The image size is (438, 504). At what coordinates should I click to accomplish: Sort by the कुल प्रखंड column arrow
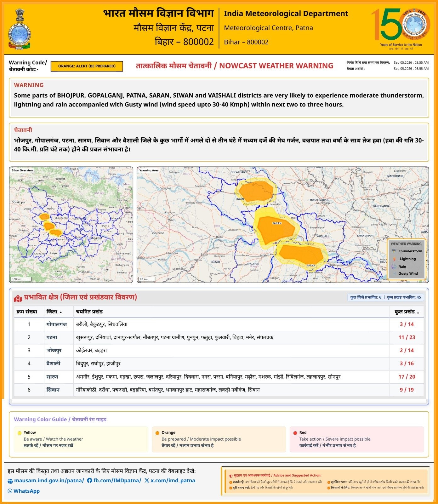[418, 312]
